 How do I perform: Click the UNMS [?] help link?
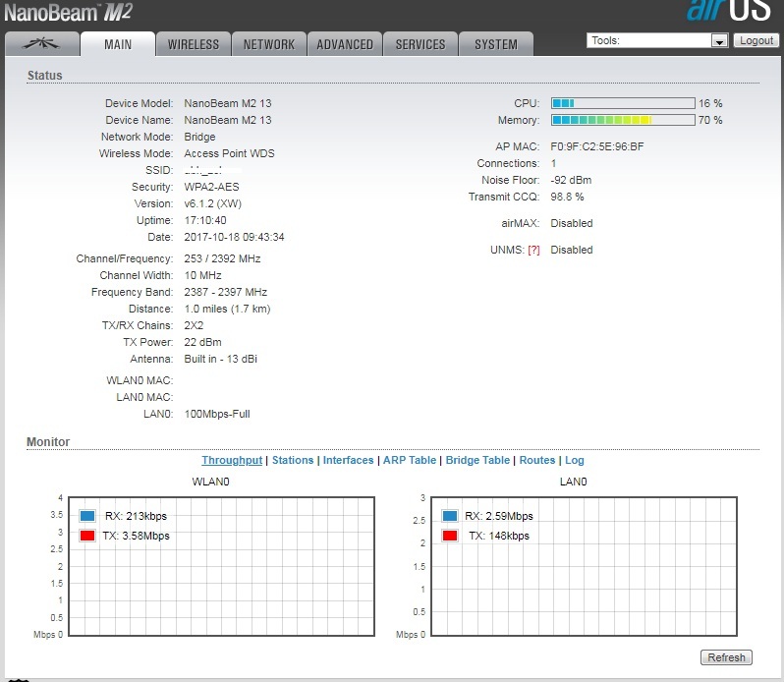(533, 250)
